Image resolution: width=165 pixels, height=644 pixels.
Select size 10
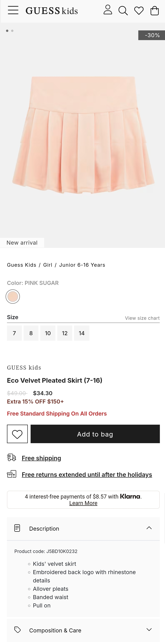48,333
